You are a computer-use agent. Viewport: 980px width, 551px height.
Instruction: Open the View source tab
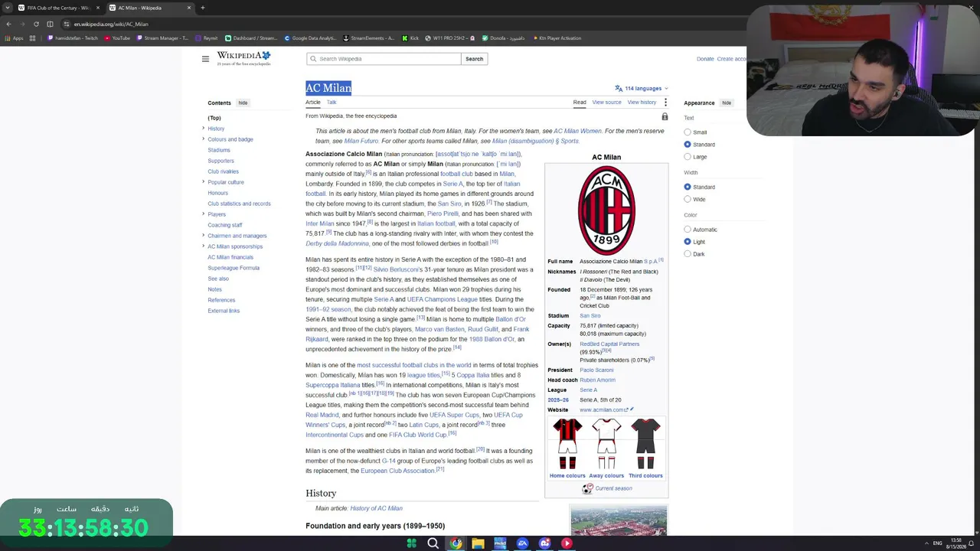606,103
